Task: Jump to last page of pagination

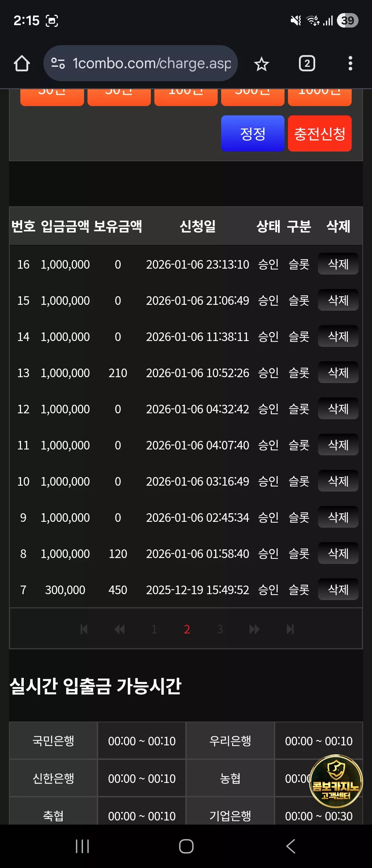Action: [290, 629]
